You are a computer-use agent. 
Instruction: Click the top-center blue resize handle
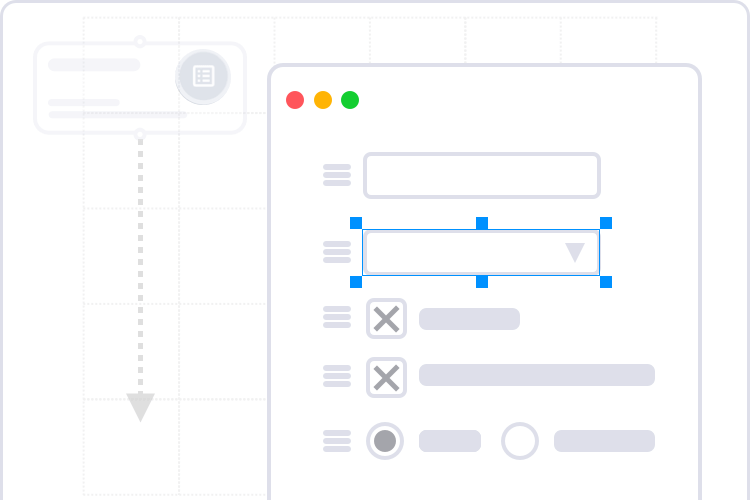point(481,223)
